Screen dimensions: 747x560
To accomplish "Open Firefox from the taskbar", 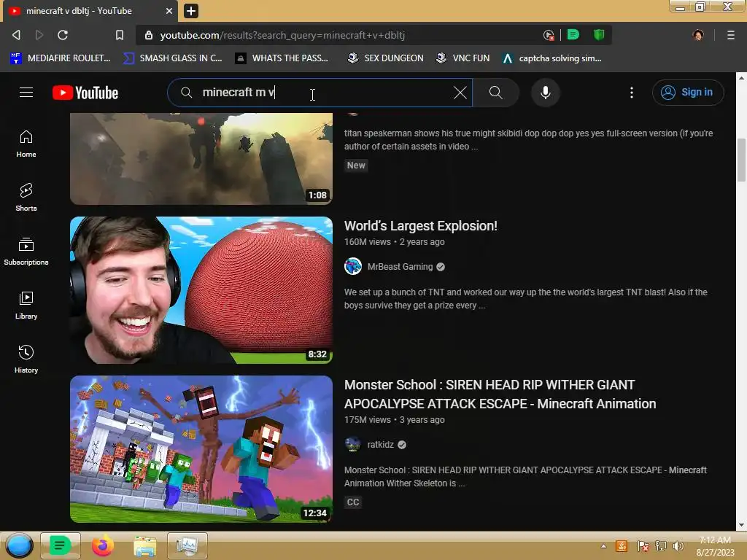I will (102, 545).
